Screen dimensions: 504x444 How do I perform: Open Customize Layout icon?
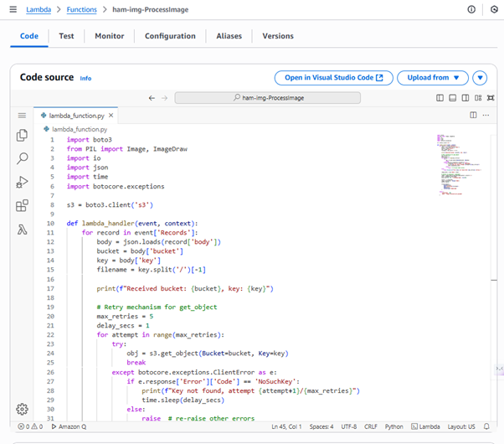pyautogui.click(x=478, y=98)
